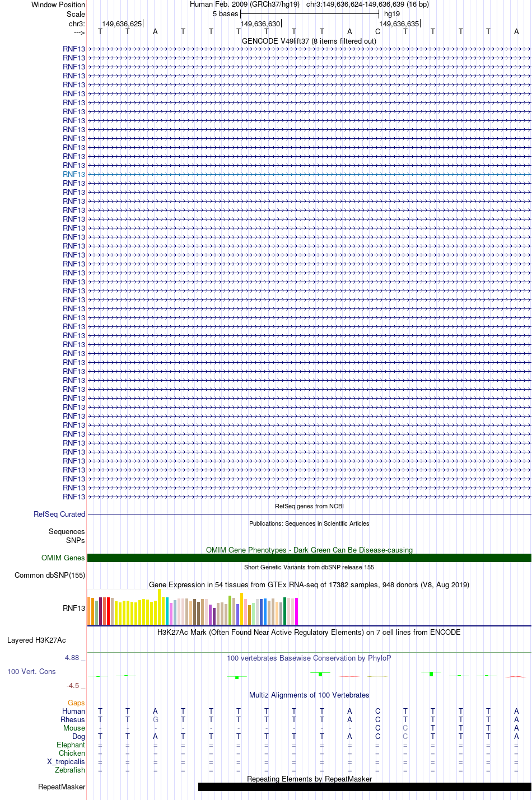Click the '5 bases' scale bar label

tap(225, 14)
